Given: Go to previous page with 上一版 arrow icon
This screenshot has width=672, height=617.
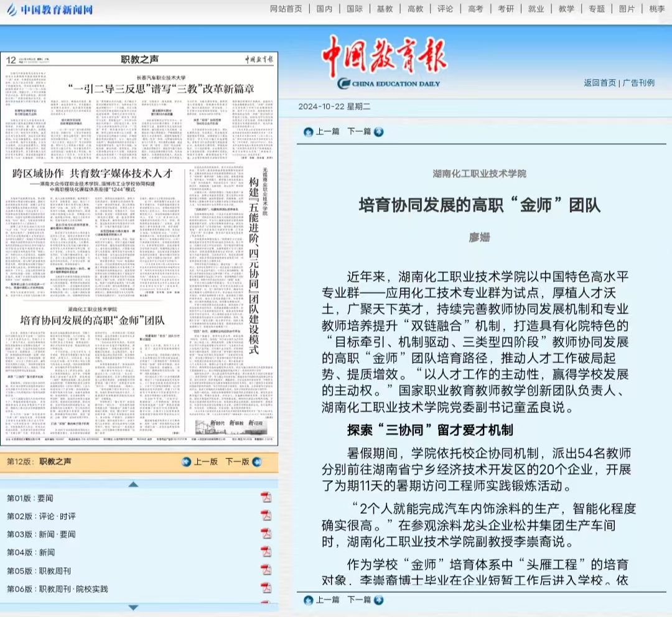Looking at the screenshot, I should tap(187, 462).
